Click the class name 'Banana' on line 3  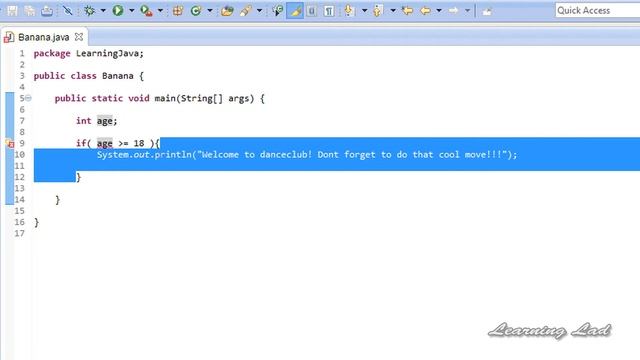(x=118, y=76)
